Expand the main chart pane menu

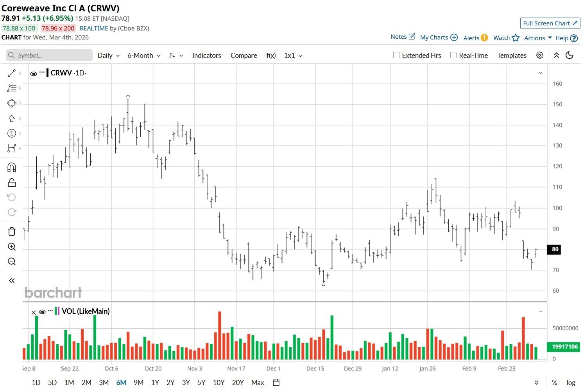click(541, 73)
